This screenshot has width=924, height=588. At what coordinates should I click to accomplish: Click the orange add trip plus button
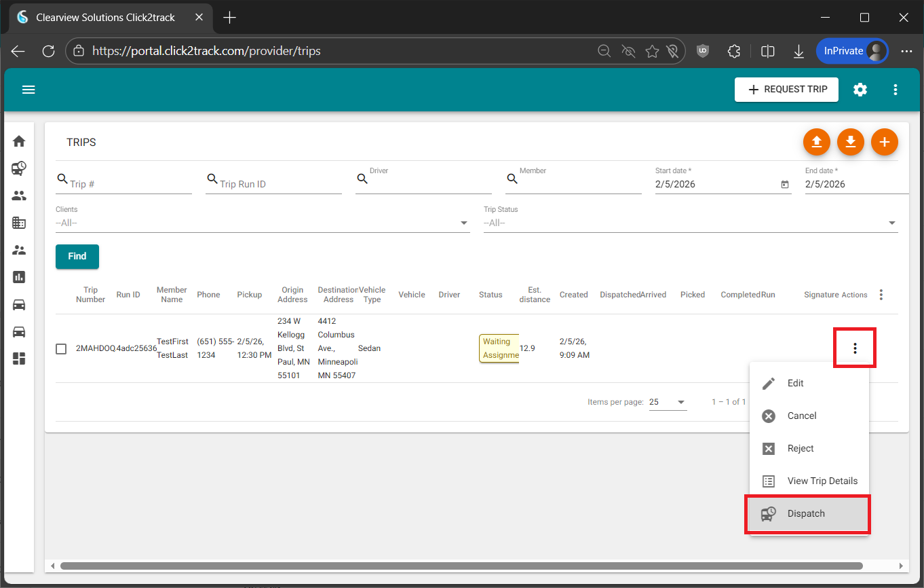884,142
